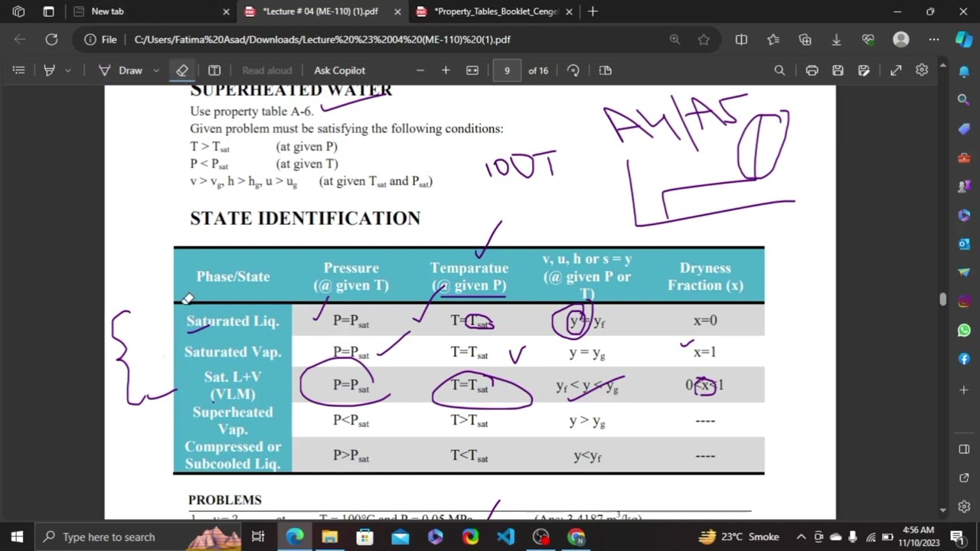980x551 pixels.
Task: Open Microsoft Store from taskbar
Action: point(364,536)
